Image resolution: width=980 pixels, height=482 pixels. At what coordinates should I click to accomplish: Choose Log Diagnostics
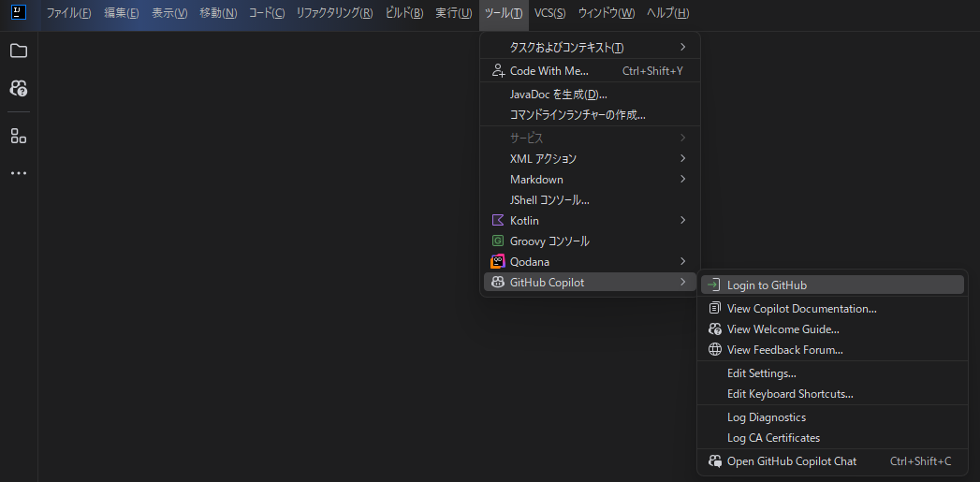point(832,417)
